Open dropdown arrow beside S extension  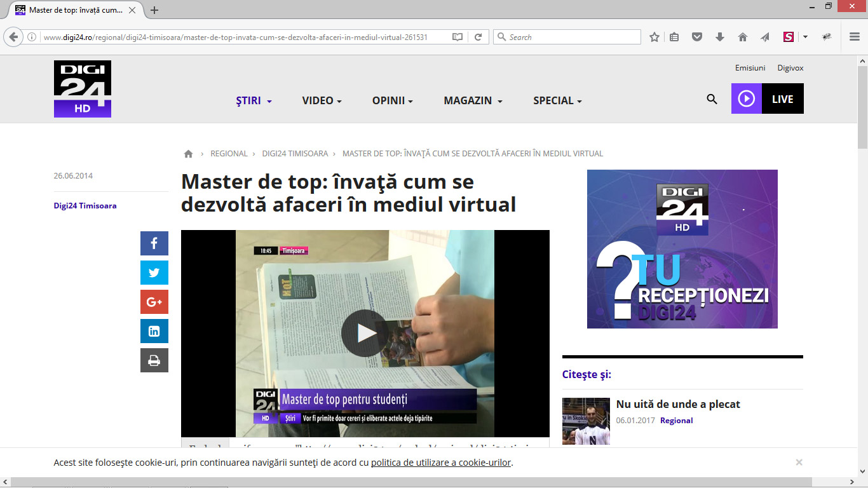(x=805, y=37)
